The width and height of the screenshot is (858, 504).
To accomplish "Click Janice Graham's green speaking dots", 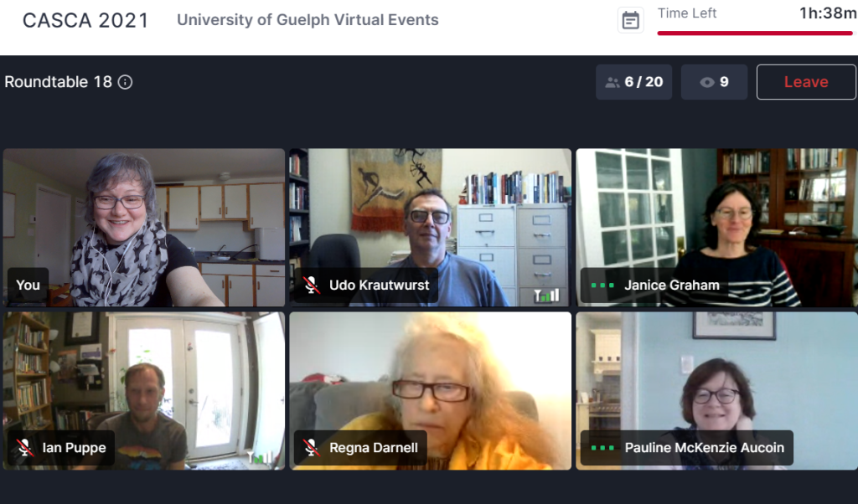I will pyautogui.click(x=602, y=285).
